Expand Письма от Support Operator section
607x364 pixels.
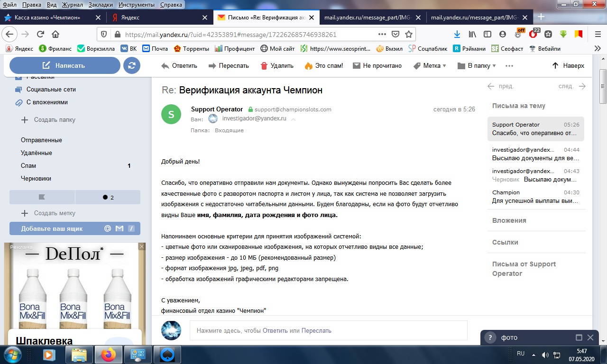point(524,269)
